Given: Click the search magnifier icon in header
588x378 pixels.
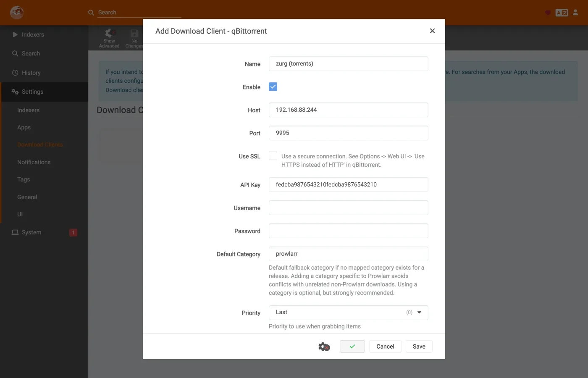Looking at the screenshot, I should 91,13.
